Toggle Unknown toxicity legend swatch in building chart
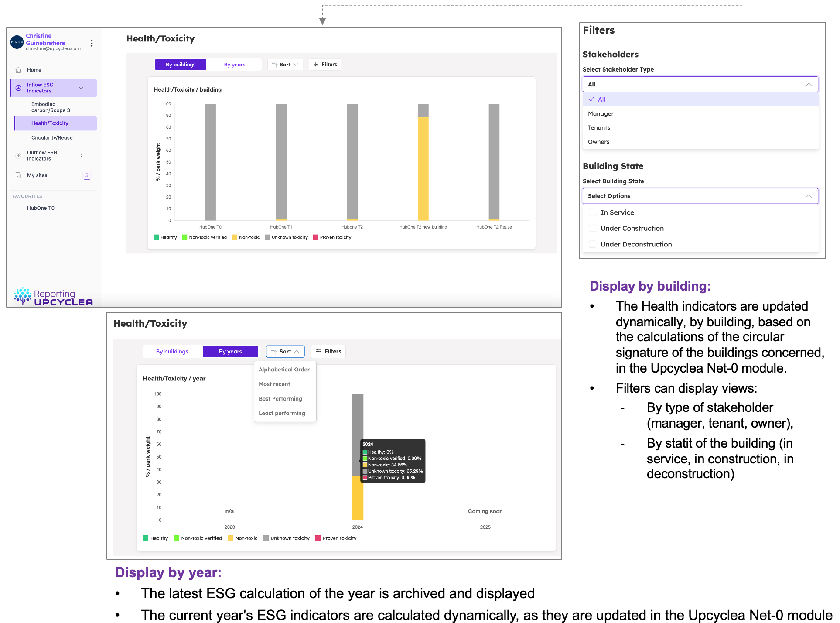Image resolution: width=840 pixels, height=623 pixels. 267,237
